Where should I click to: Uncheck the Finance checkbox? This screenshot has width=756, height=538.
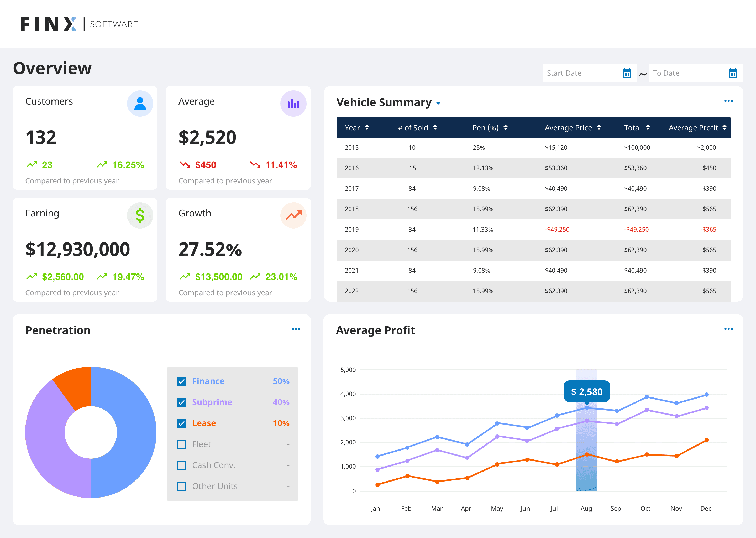(x=182, y=382)
